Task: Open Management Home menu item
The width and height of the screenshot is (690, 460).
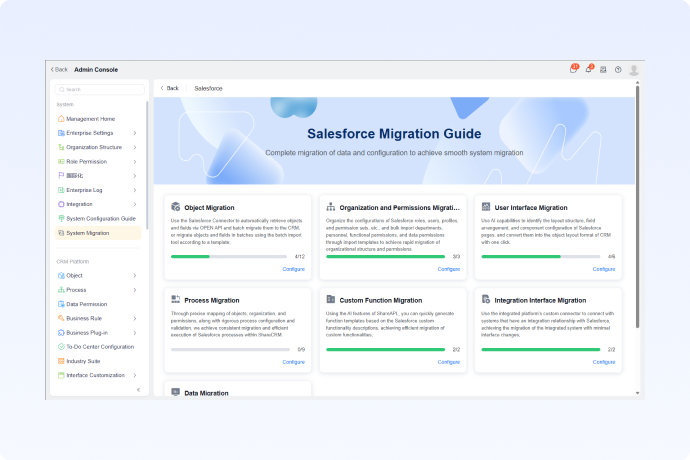Action: pyautogui.click(x=98, y=119)
